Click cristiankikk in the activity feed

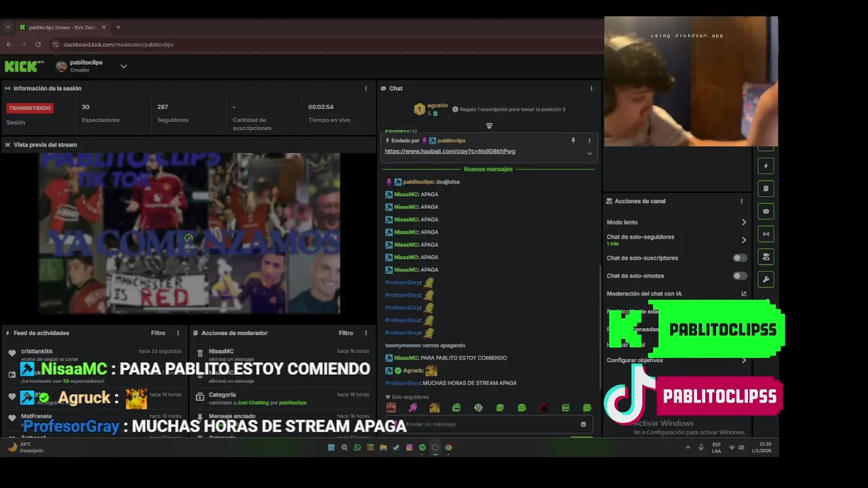pyautogui.click(x=37, y=351)
